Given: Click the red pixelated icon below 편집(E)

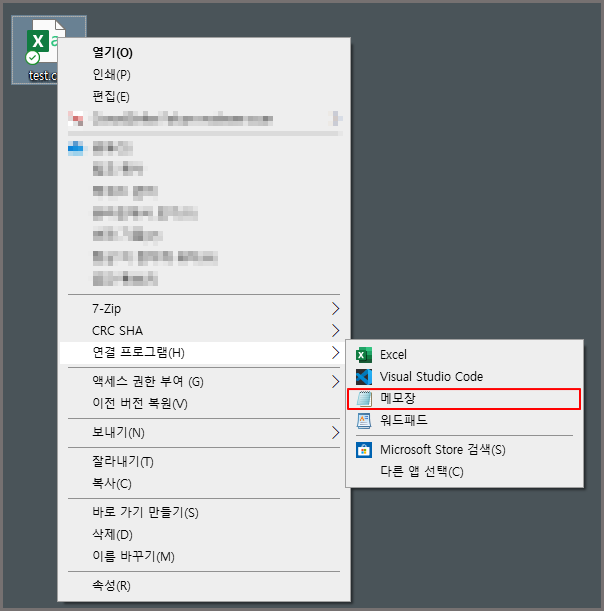Looking at the screenshot, I should [x=76, y=118].
